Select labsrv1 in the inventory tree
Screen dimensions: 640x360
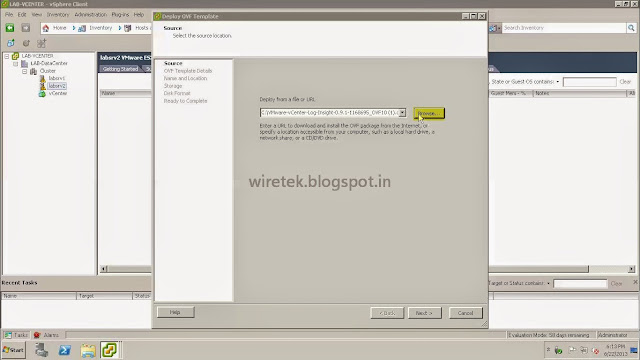point(57,78)
